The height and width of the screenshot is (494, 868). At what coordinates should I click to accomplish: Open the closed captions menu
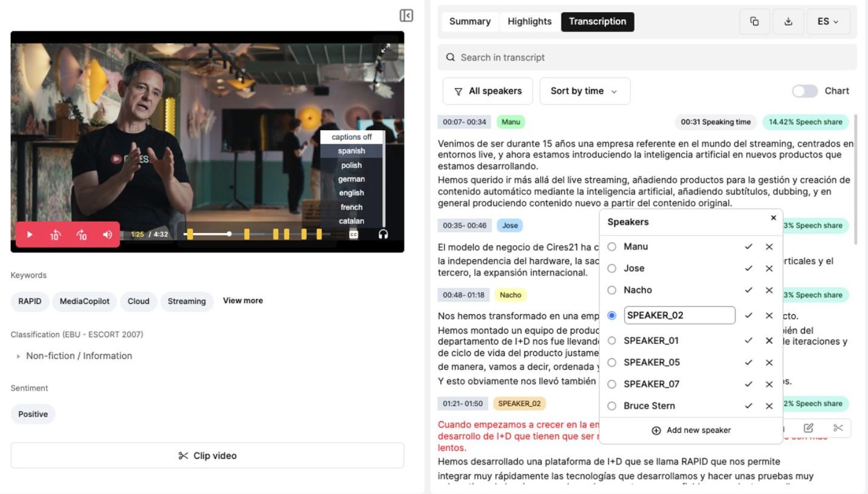click(354, 235)
